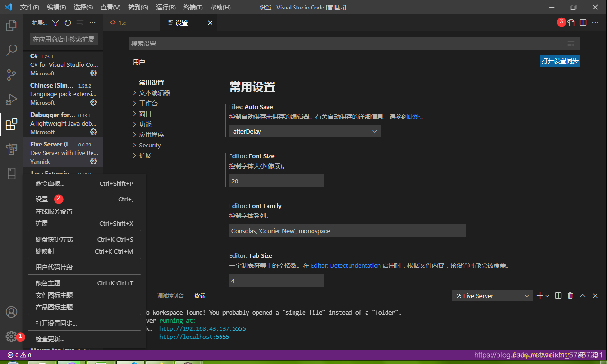The width and height of the screenshot is (607, 364).
Task: Open gear menu for C# extension
Action: (93, 73)
